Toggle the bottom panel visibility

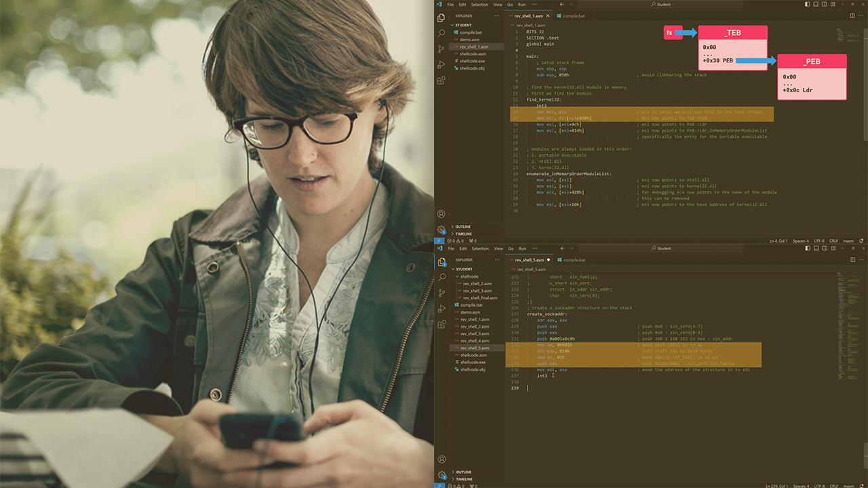(816, 4)
